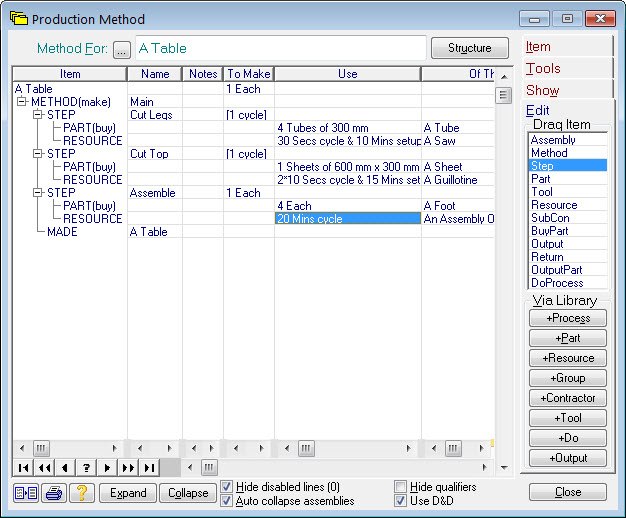Select Tool in Drag Item list
This screenshot has width=626, height=518.
568,192
